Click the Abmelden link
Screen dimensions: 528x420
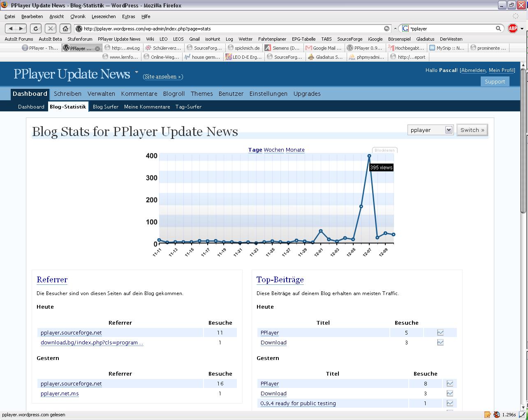(473, 70)
